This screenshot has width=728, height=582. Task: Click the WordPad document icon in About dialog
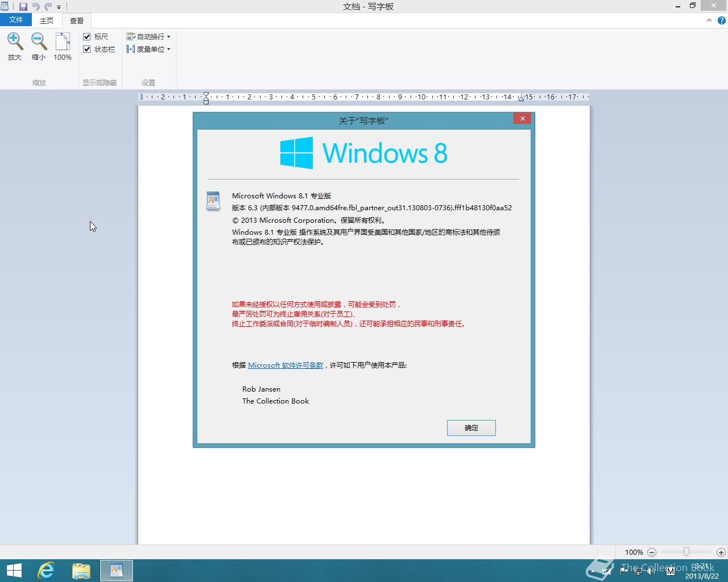pyautogui.click(x=213, y=201)
